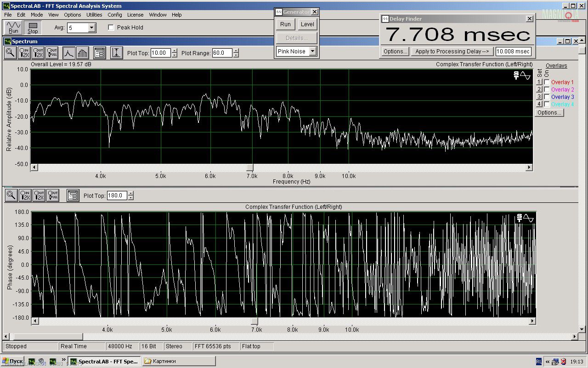Open the File menu
The height and width of the screenshot is (368, 588).
pyautogui.click(x=8, y=15)
